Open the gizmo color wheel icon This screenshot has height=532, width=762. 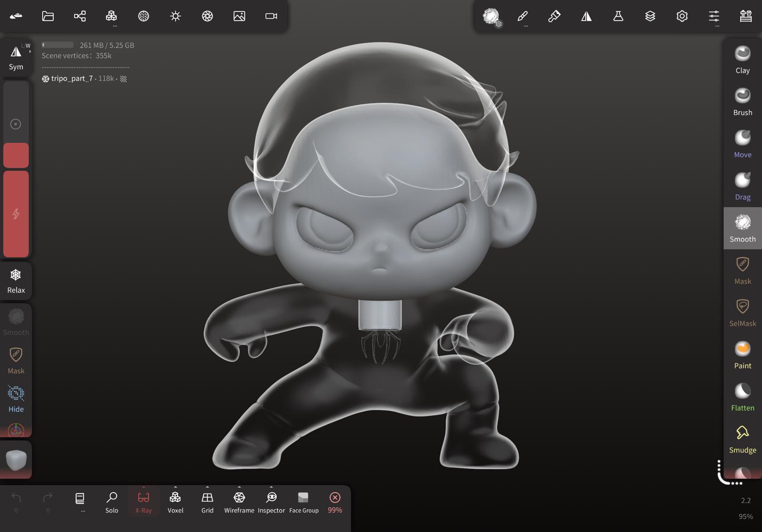[16, 430]
